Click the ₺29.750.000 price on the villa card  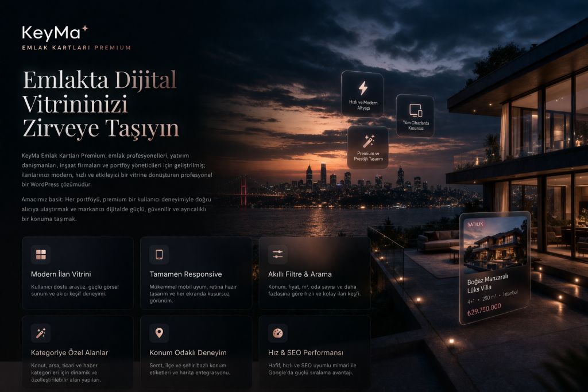click(x=484, y=306)
